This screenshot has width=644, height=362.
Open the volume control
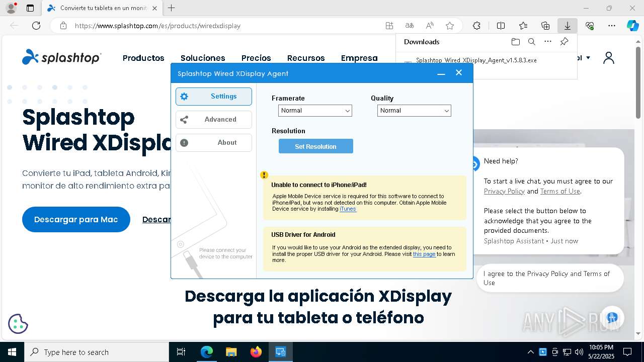point(579,352)
